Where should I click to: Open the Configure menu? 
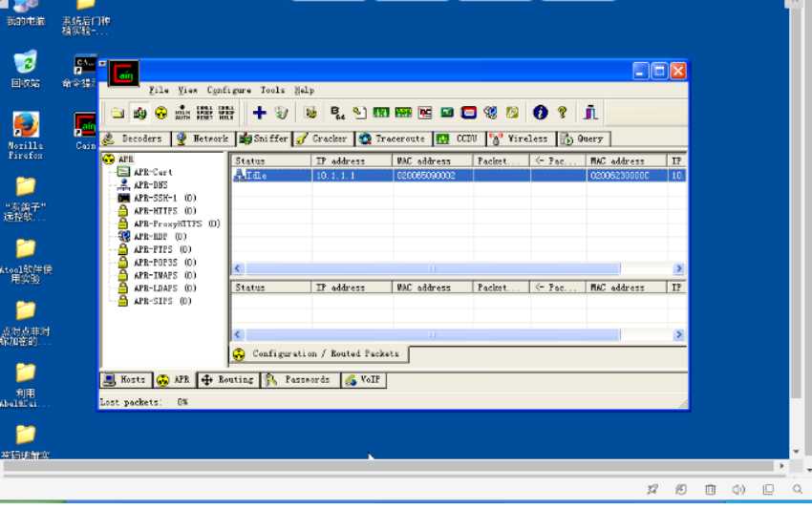coord(229,90)
